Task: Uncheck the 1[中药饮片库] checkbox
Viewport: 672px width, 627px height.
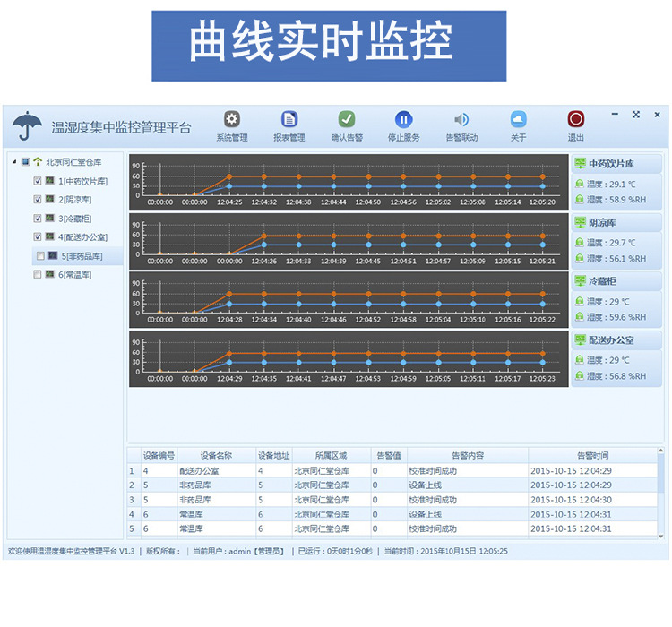Action: coord(38,181)
